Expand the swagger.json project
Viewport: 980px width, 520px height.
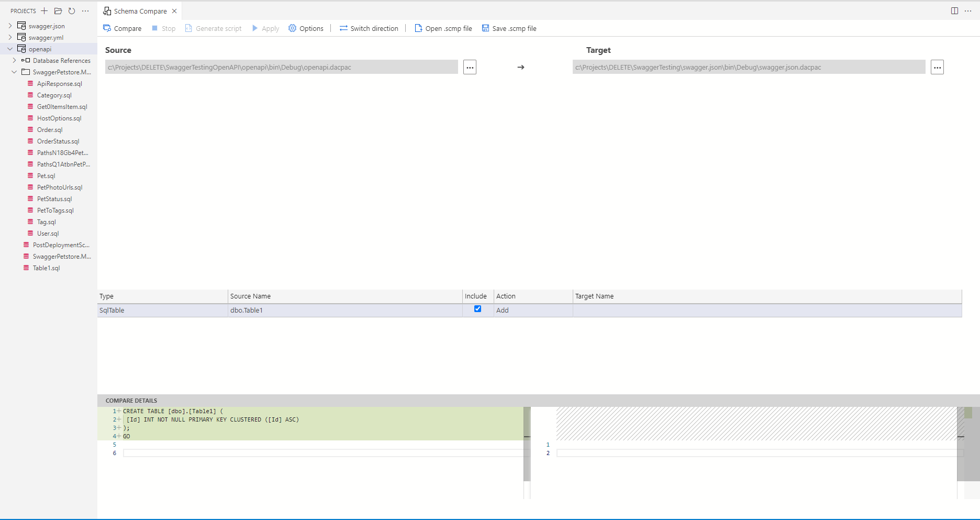tap(10, 26)
